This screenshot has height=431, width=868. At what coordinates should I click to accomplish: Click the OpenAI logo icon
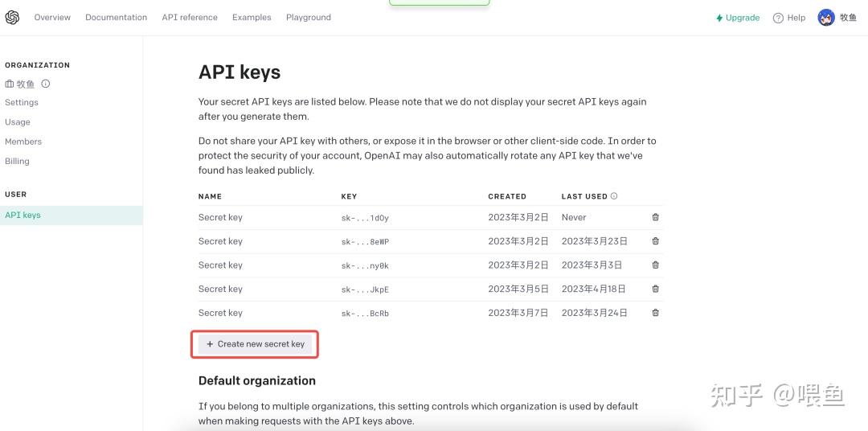tap(12, 18)
